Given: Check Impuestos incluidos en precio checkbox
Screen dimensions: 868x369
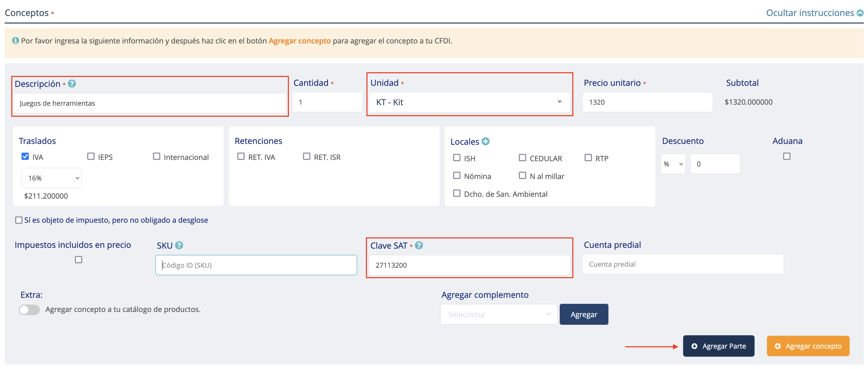Looking at the screenshot, I should (x=79, y=260).
